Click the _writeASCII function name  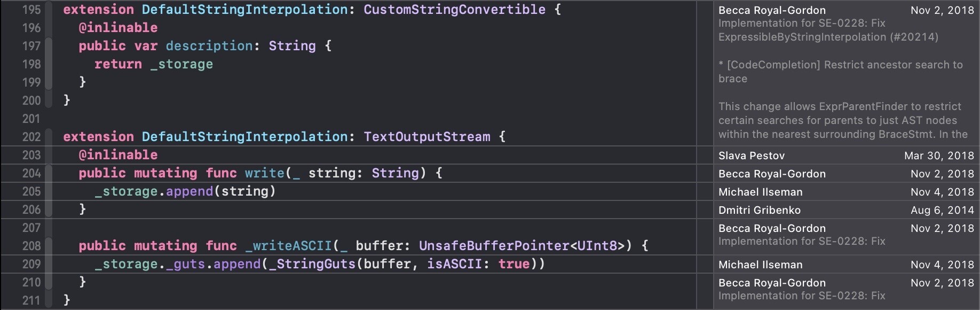pos(288,246)
